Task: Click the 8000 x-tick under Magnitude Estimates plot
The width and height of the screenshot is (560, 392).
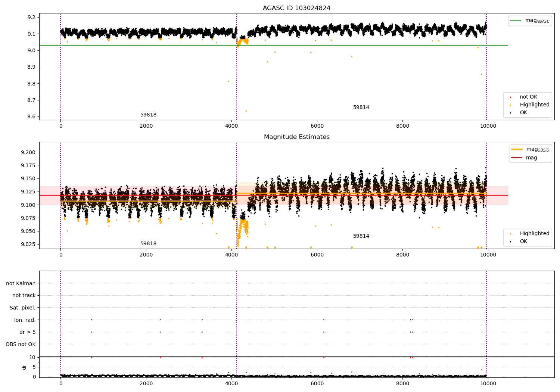Action: 402,255
